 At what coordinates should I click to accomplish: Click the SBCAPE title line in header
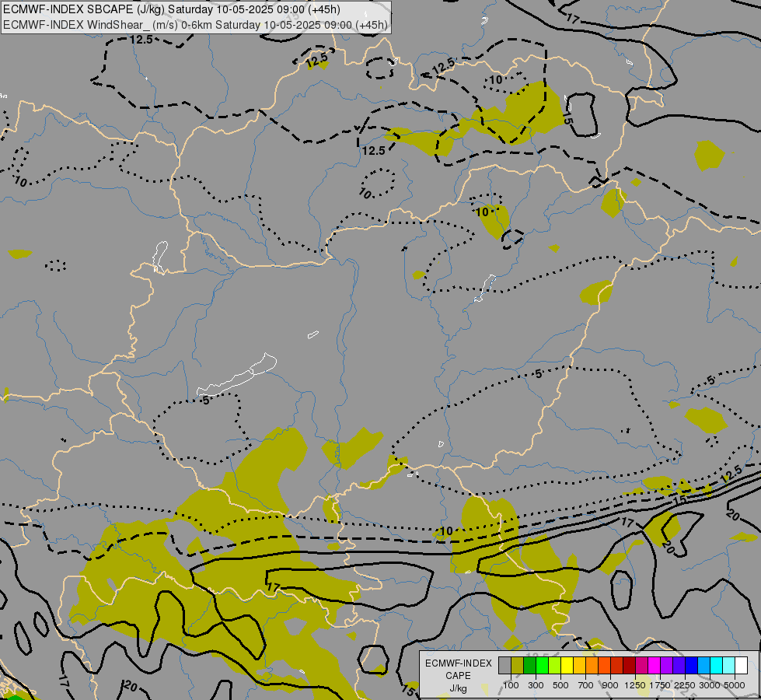(x=172, y=9)
